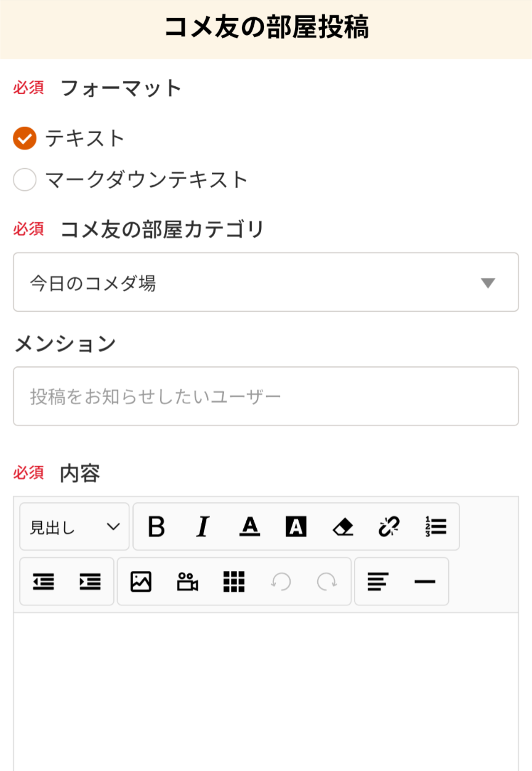Open the text color picker

tap(249, 527)
